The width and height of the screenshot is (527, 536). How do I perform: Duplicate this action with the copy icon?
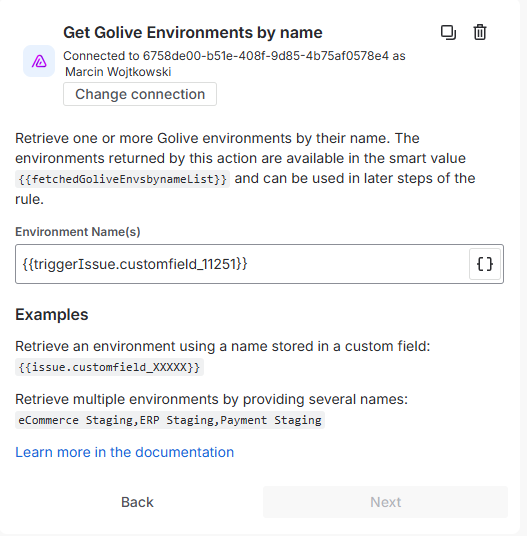[x=448, y=33]
